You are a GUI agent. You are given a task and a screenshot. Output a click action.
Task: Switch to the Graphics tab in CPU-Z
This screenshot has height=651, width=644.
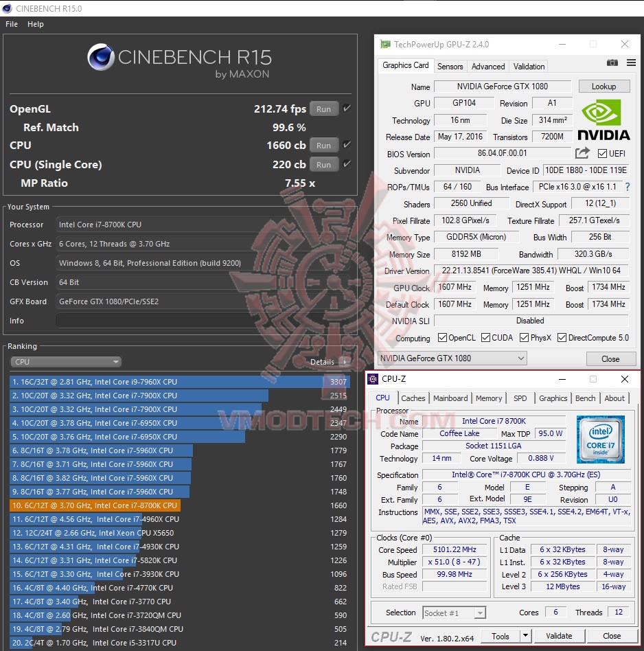pyautogui.click(x=553, y=398)
